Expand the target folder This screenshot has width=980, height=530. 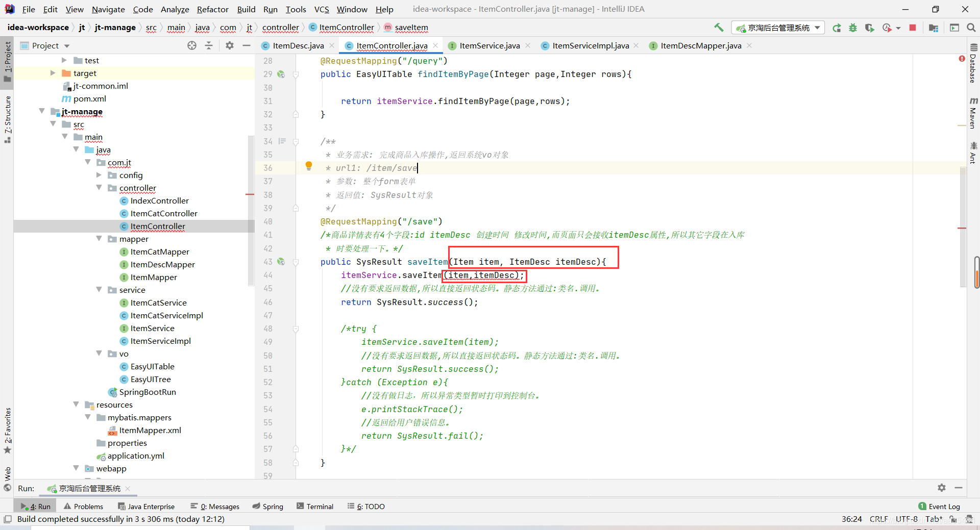(x=53, y=73)
